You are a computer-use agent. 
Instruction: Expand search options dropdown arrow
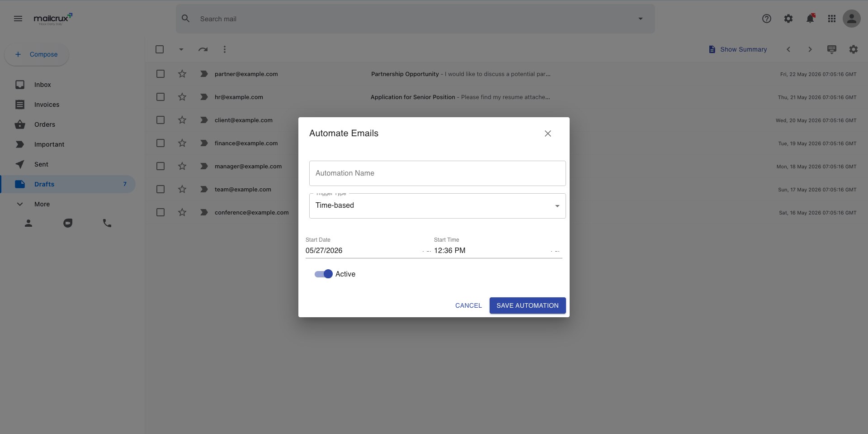click(641, 19)
